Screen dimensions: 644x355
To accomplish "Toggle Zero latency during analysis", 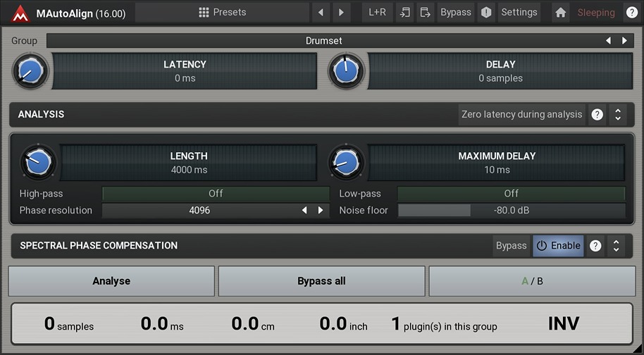I will coord(521,114).
